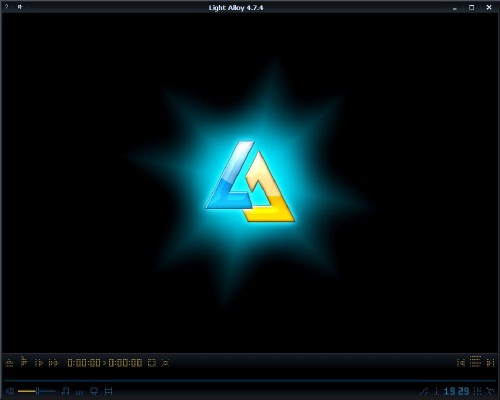Toggle fullscreen mode icon beside time display
This screenshot has width=500, height=400.
tap(152, 363)
